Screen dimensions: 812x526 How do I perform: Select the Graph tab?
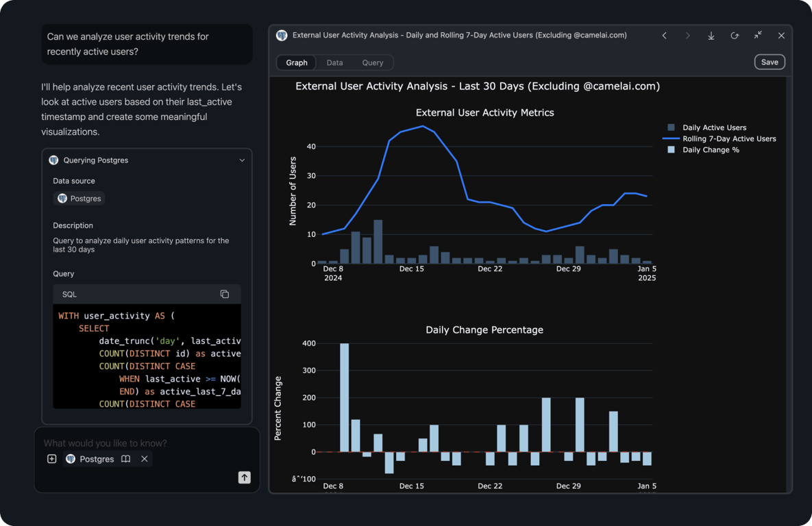(x=297, y=62)
